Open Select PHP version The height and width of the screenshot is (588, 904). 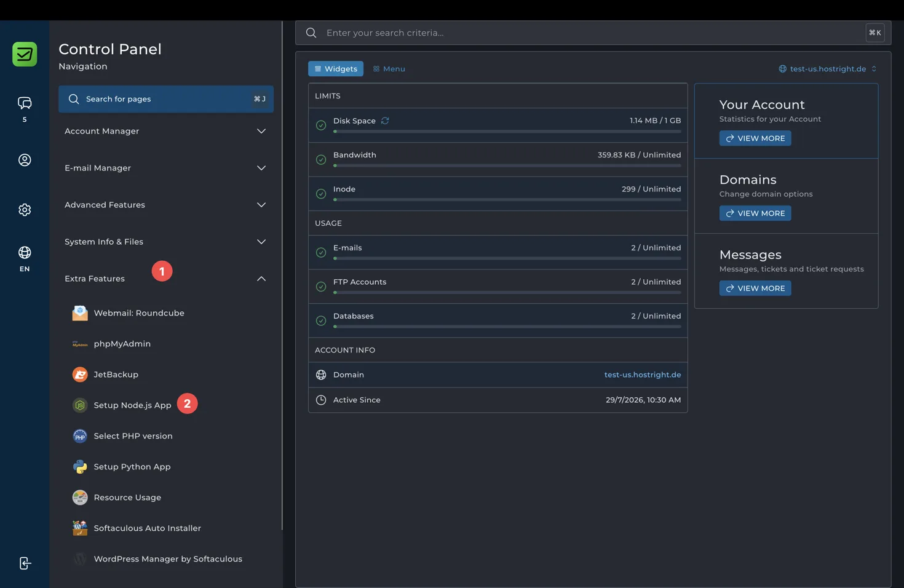tap(133, 436)
